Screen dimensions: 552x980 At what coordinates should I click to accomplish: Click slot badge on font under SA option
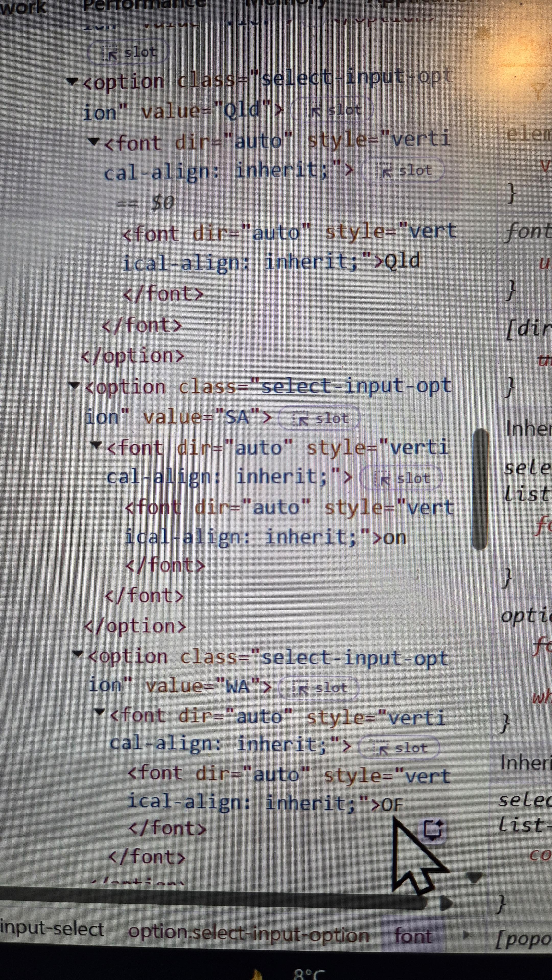click(x=401, y=478)
